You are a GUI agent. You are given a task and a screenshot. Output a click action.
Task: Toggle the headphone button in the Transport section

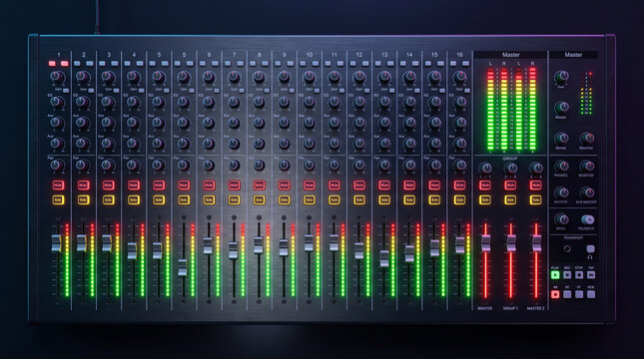click(x=590, y=249)
